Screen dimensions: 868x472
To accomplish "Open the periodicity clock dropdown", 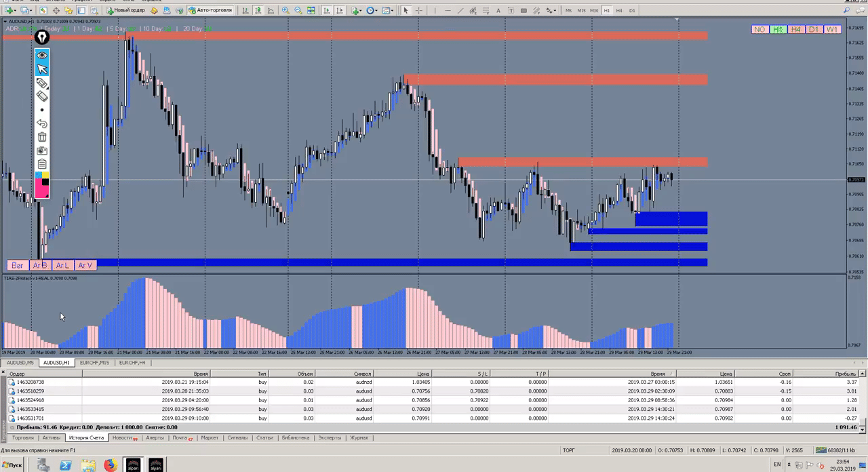I will pos(372,10).
